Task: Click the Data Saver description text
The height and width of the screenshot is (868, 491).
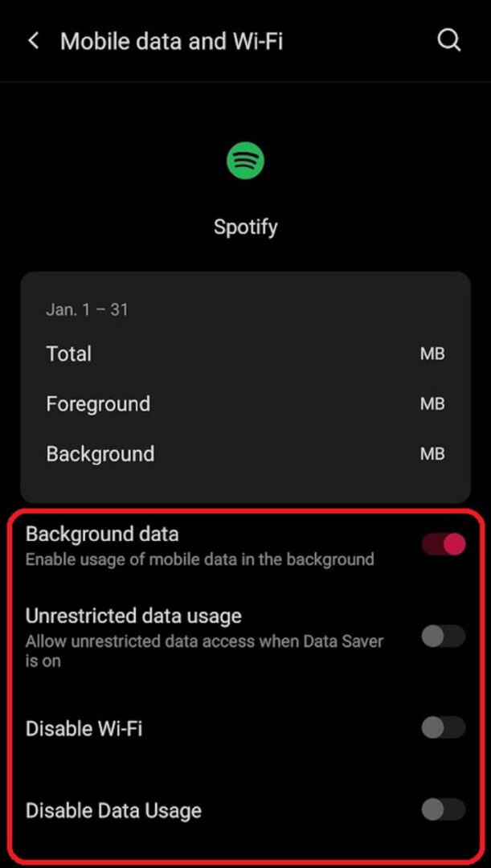Action: [x=204, y=651]
